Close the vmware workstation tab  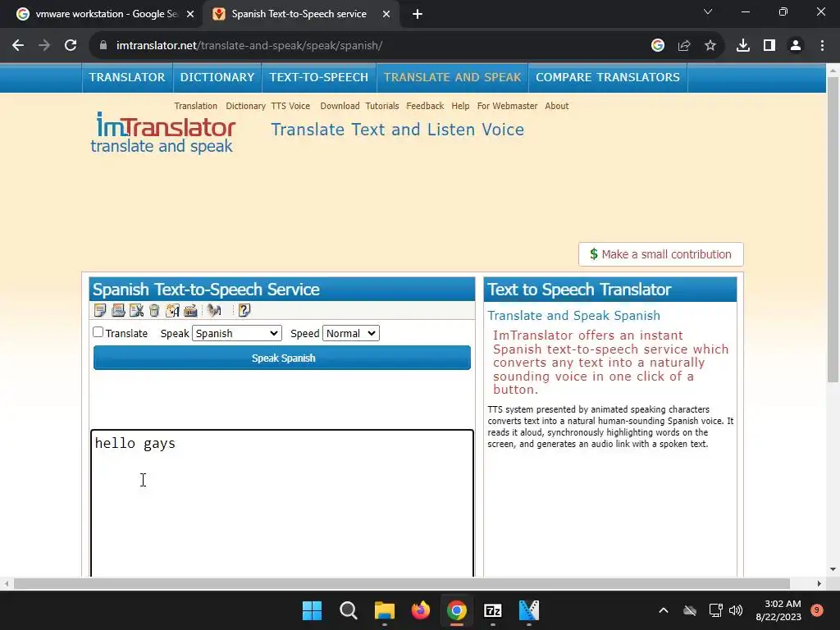[190, 14]
